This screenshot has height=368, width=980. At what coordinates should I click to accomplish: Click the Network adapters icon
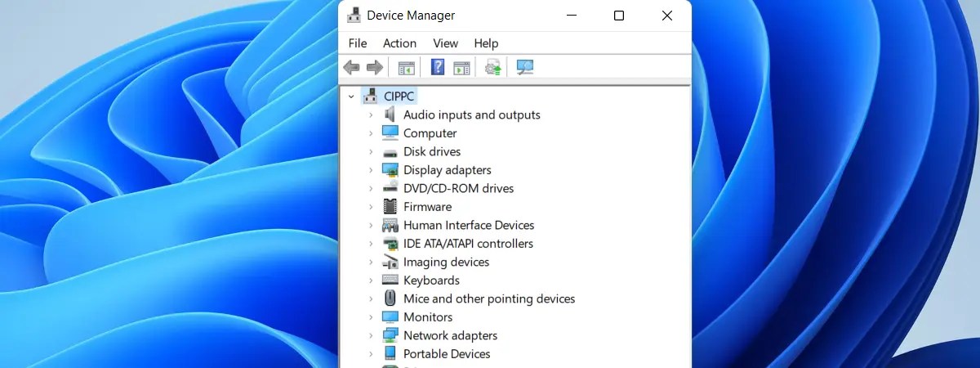[x=390, y=335]
